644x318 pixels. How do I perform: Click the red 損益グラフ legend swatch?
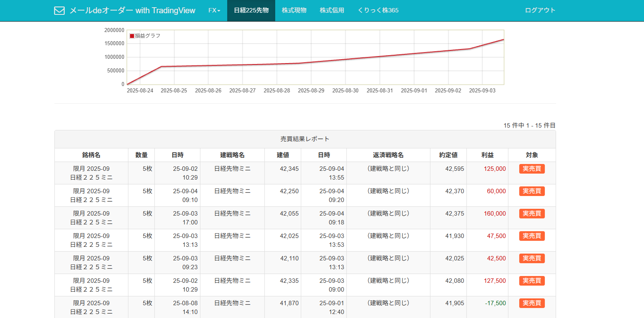[132, 36]
